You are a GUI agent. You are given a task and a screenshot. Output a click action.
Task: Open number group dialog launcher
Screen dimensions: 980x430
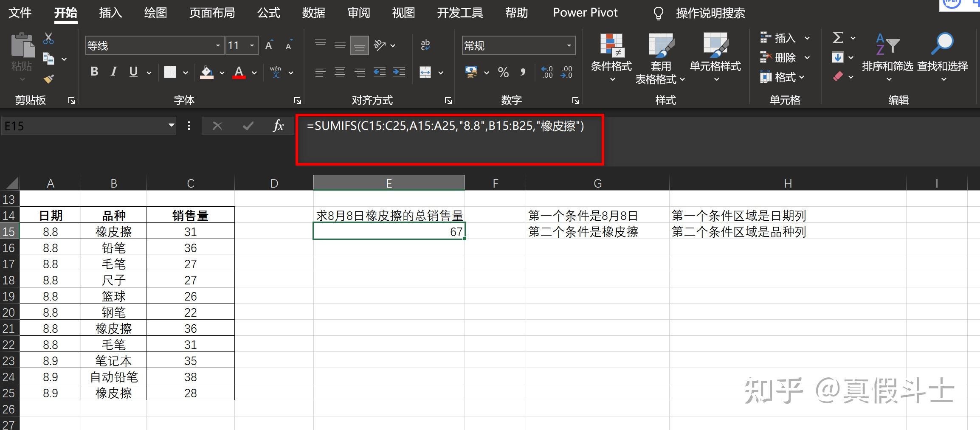[576, 101]
